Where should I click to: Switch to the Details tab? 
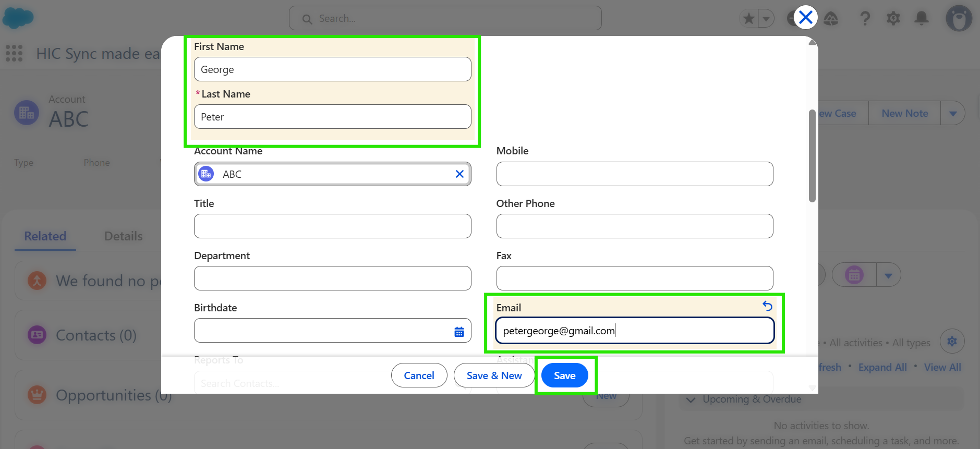point(124,236)
